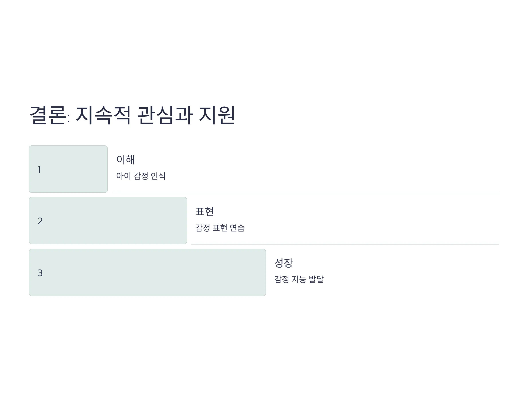This screenshot has height=399, width=532.
Task: Click the text 아이 감정 인식
Action: [x=141, y=176]
